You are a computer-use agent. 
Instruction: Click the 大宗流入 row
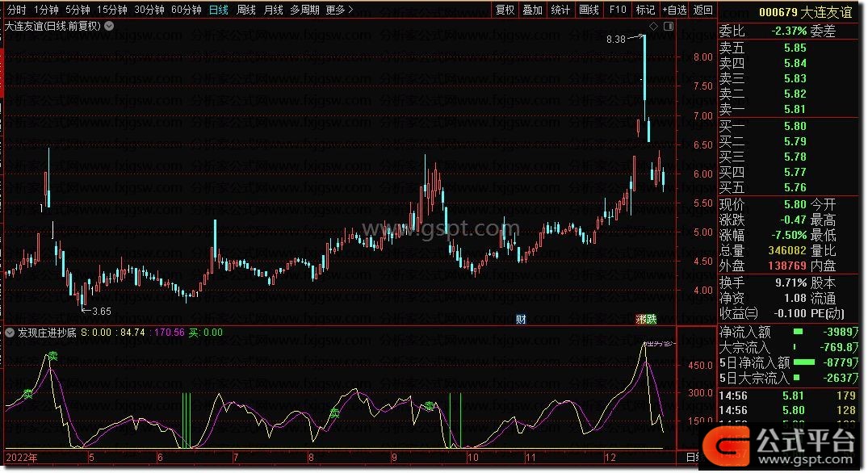[x=788, y=347]
